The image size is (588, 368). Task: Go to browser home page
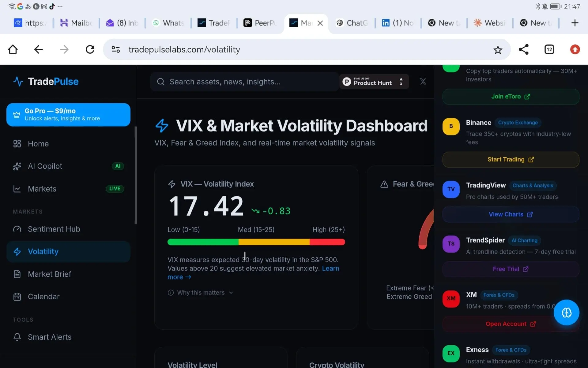(13, 49)
